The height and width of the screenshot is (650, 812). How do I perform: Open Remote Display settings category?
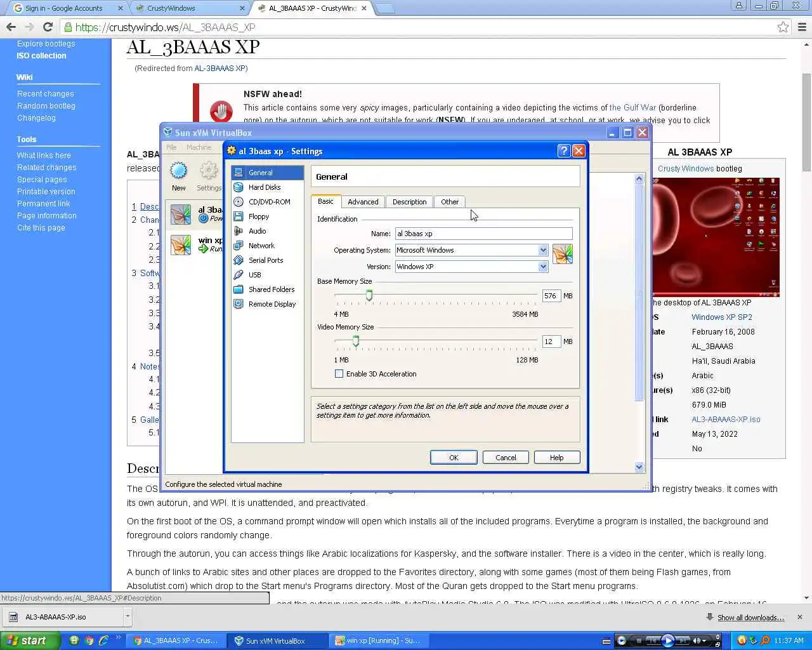pyautogui.click(x=267, y=304)
